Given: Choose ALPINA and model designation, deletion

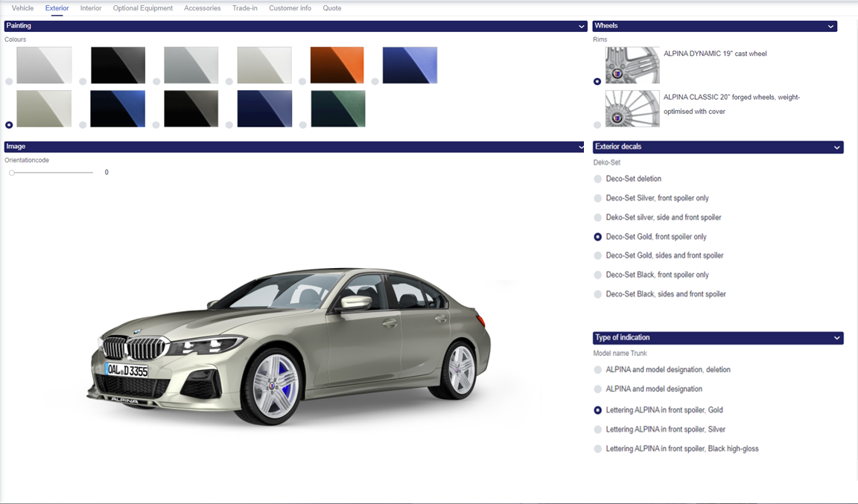Looking at the screenshot, I should pos(597,370).
